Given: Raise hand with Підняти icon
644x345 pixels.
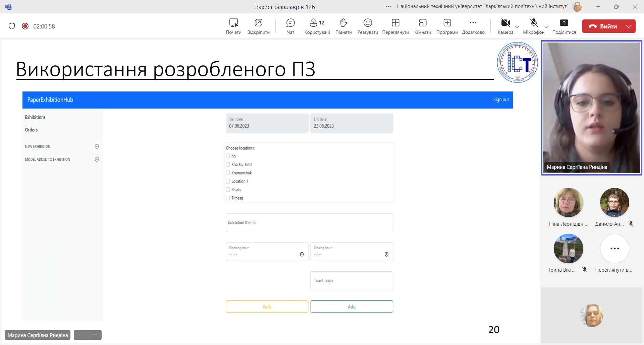Looking at the screenshot, I should 343,26.
